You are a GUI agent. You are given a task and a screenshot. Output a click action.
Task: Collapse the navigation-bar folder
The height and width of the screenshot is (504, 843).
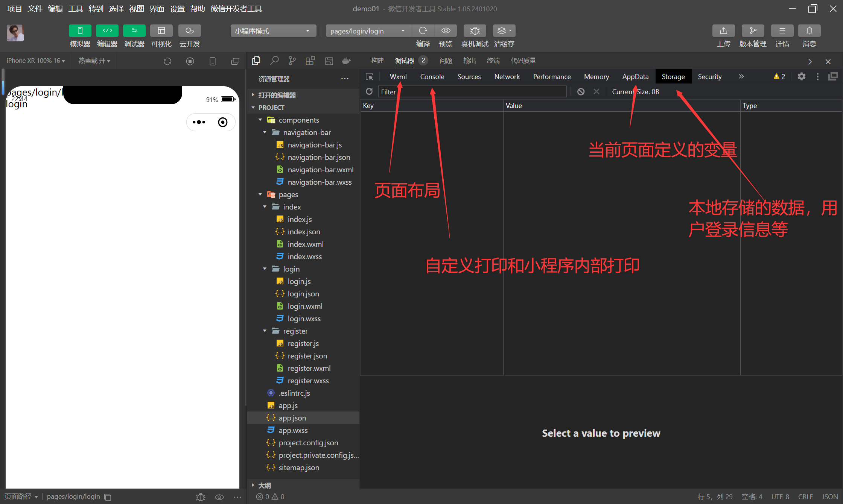coord(265,132)
